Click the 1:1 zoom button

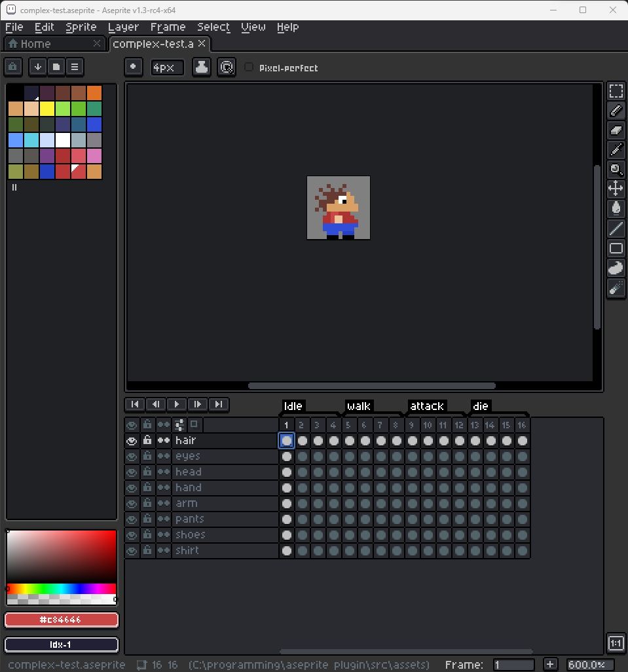616,643
